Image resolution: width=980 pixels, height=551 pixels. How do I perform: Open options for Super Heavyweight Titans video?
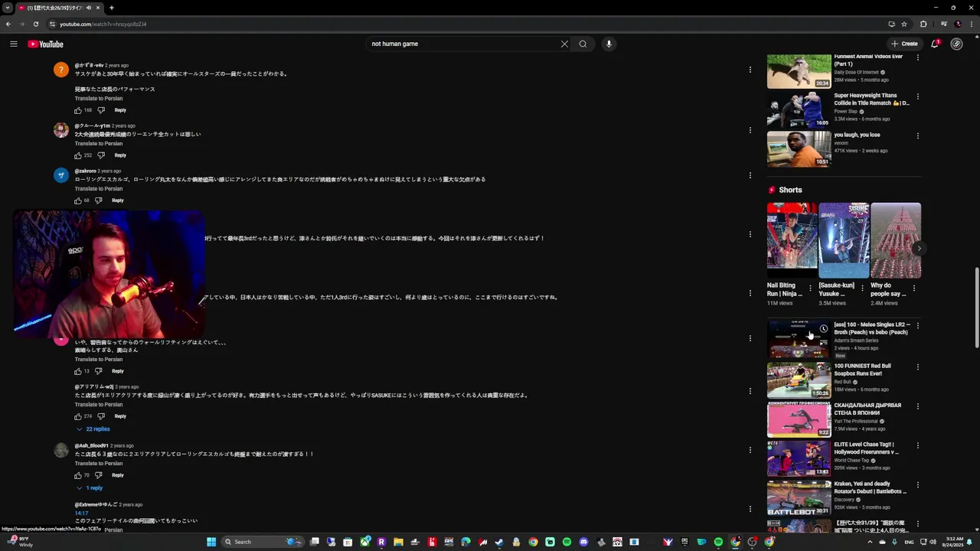tap(918, 96)
